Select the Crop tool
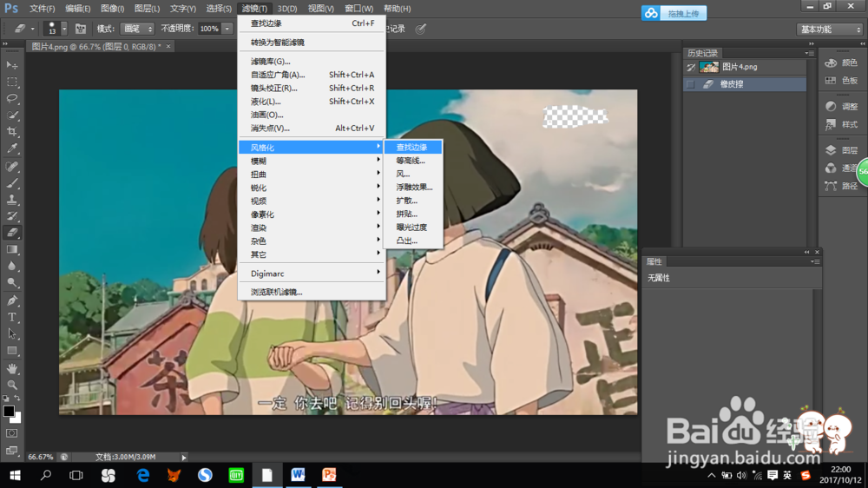This screenshot has height=488, width=868. 11,132
